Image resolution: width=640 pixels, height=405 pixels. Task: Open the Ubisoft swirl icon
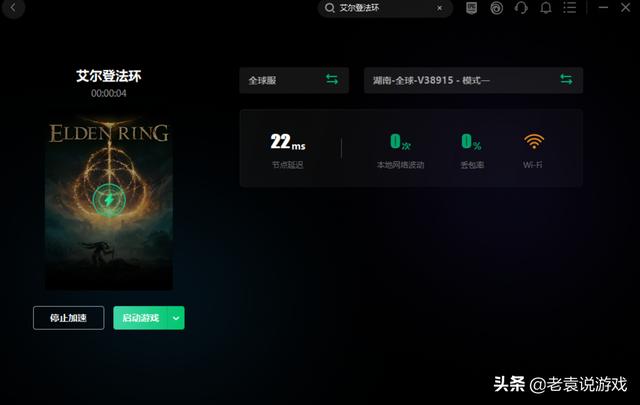[x=496, y=8]
